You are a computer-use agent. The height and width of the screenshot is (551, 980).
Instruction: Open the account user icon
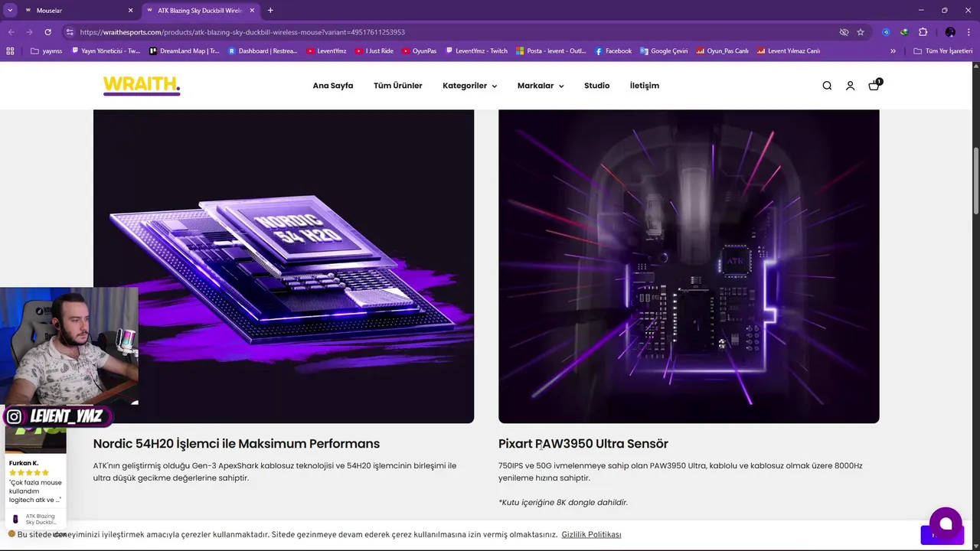tap(850, 86)
